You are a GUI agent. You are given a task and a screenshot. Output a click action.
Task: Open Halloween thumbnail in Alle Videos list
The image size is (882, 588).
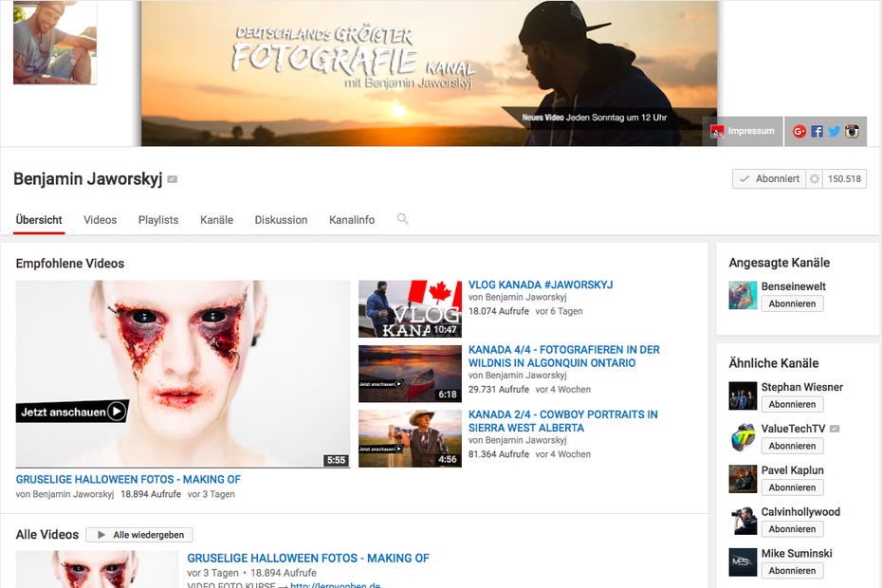click(98, 569)
